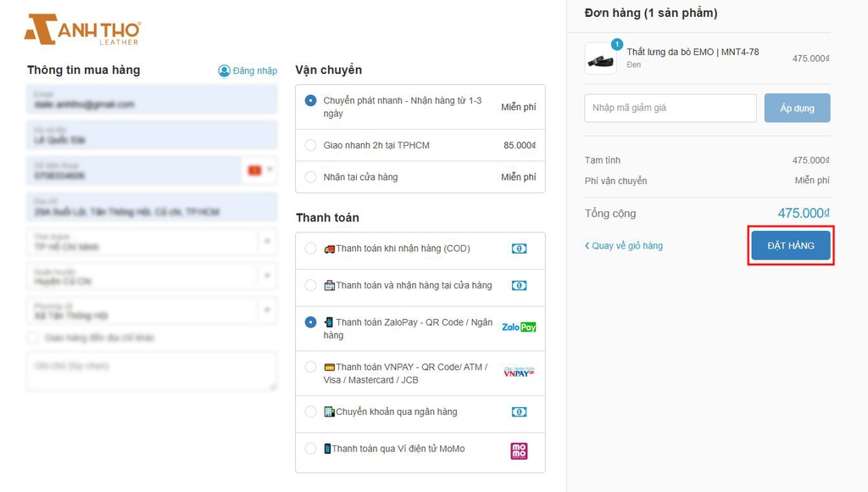Click the Nhập mã giảm giá field
Image resolution: width=868 pixels, height=492 pixels.
pyautogui.click(x=670, y=108)
